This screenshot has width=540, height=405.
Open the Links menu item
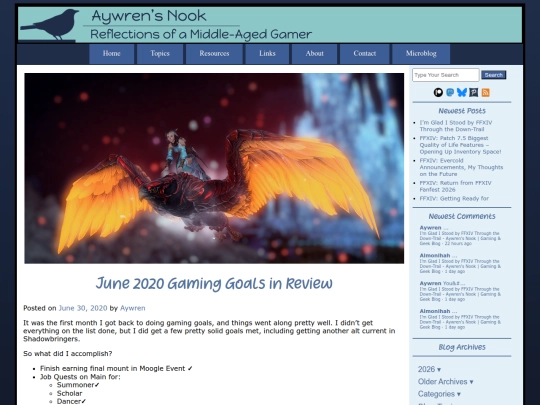click(x=267, y=54)
